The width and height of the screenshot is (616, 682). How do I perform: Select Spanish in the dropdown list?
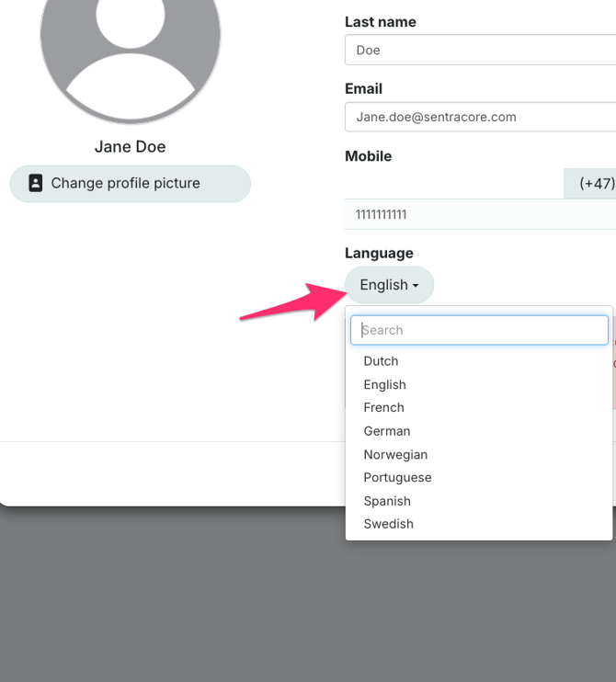386,501
